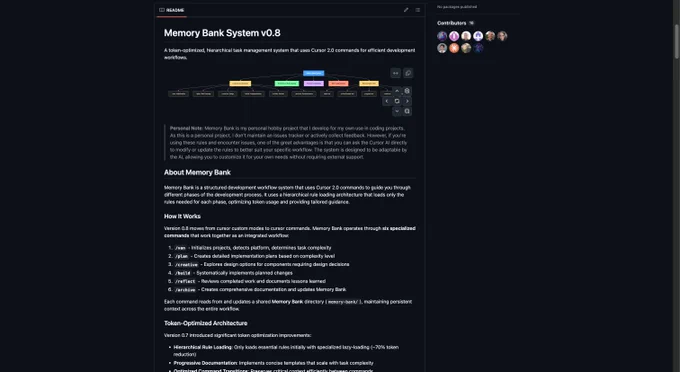Viewport: 680px width, 372px height.
Task: Open the third contributor avatar in second row
Action: 466,48
